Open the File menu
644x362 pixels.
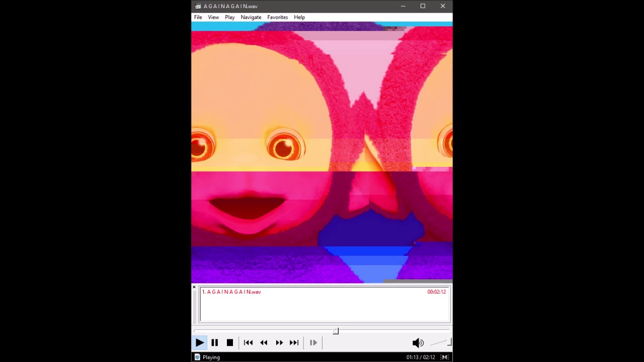[x=198, y=17]
